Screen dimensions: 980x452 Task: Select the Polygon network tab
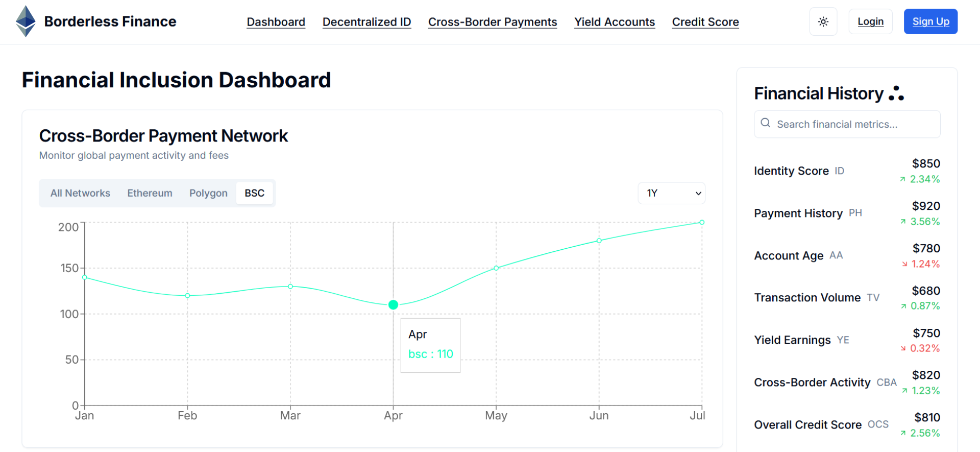click(208, 193)
